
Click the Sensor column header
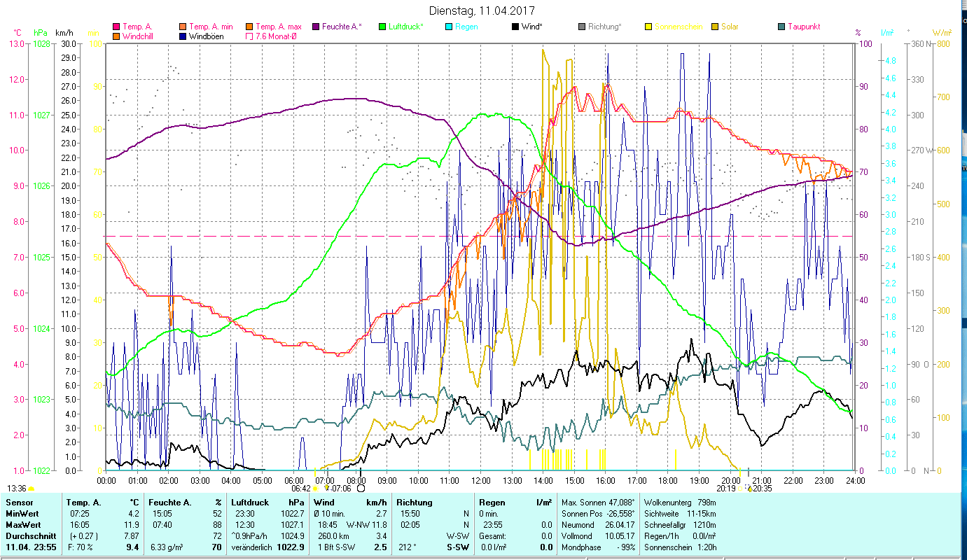coord(18,503)
